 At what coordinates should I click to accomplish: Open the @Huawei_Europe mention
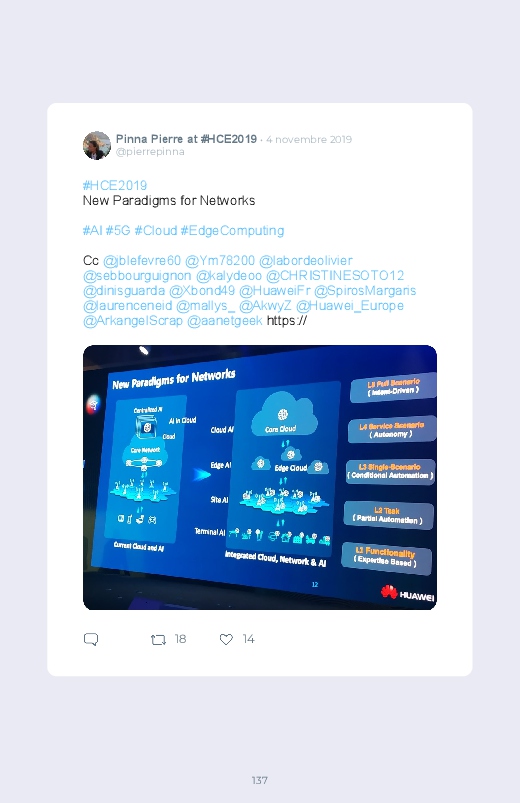pos(350,306)
